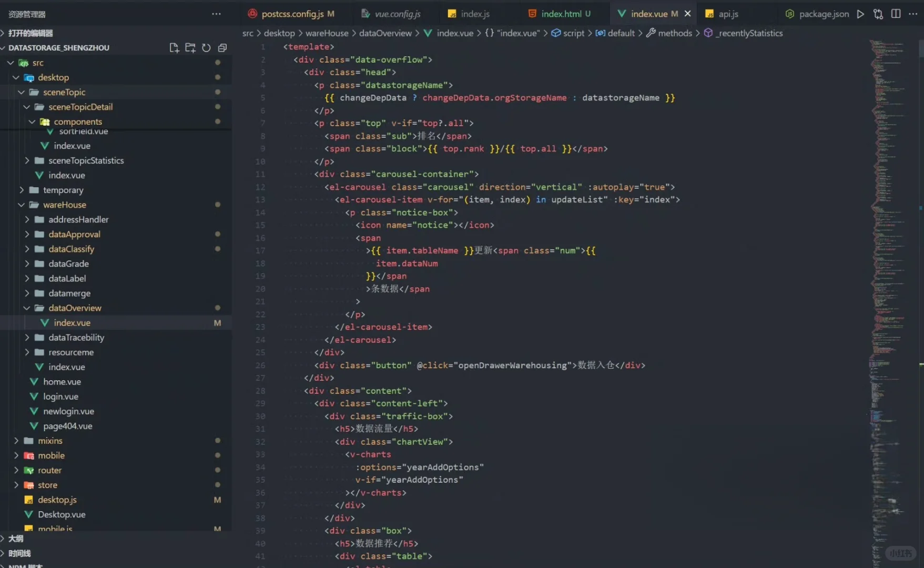Open editor more actions ellipsis menu

pos(913,14)
